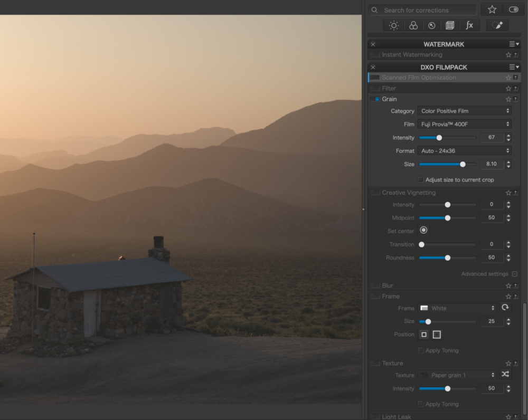Open the Category dropdown showing Color Positive Film
Screen dimensions: 528x420
click(464, 111)
